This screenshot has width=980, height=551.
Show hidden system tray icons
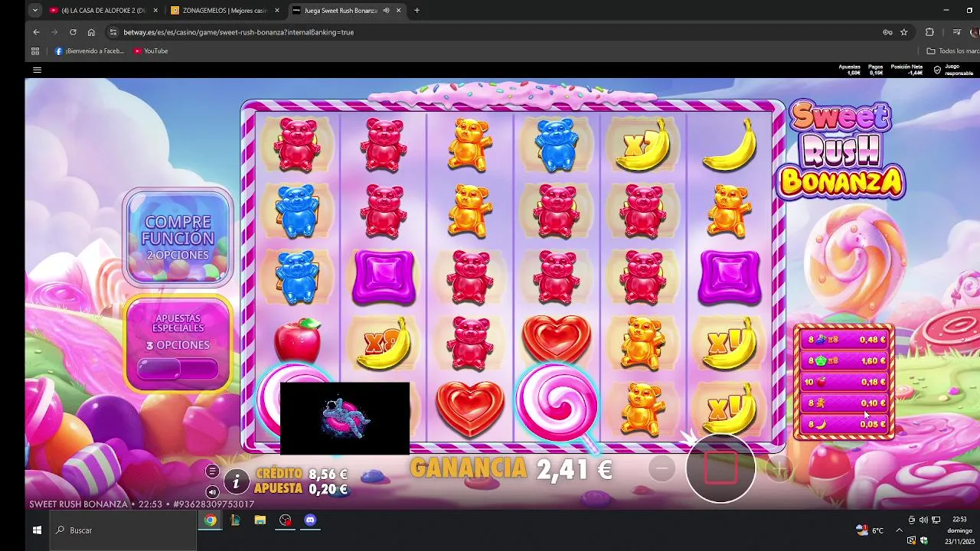coord(899,530)
